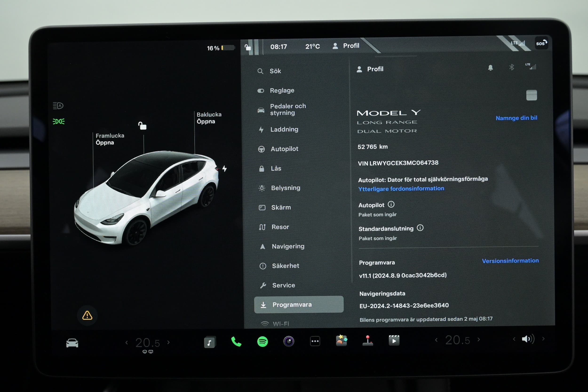This screenshot has width=588, height=392.
Task: Click Ytterligare fordonsinformation link
Action: point(401,189)
